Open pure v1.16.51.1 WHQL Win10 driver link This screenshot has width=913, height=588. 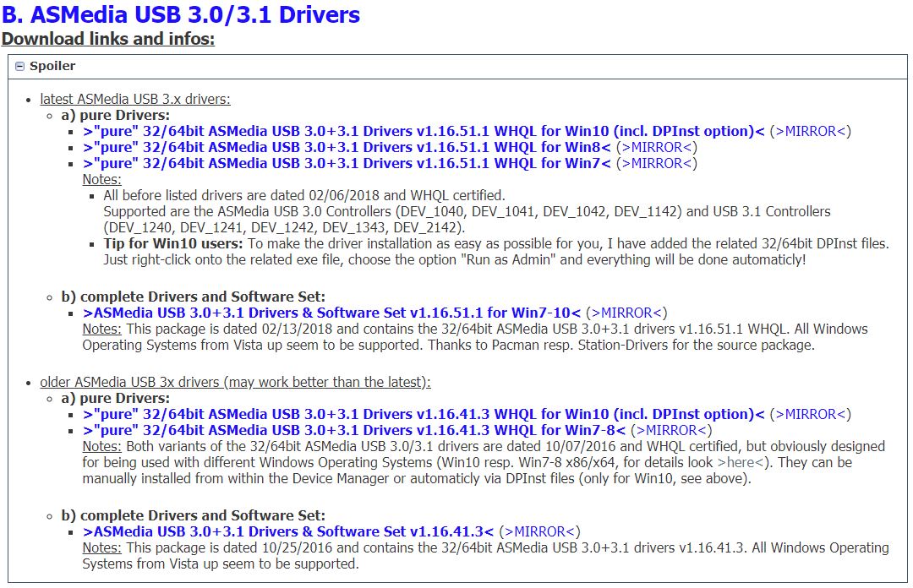424,131
